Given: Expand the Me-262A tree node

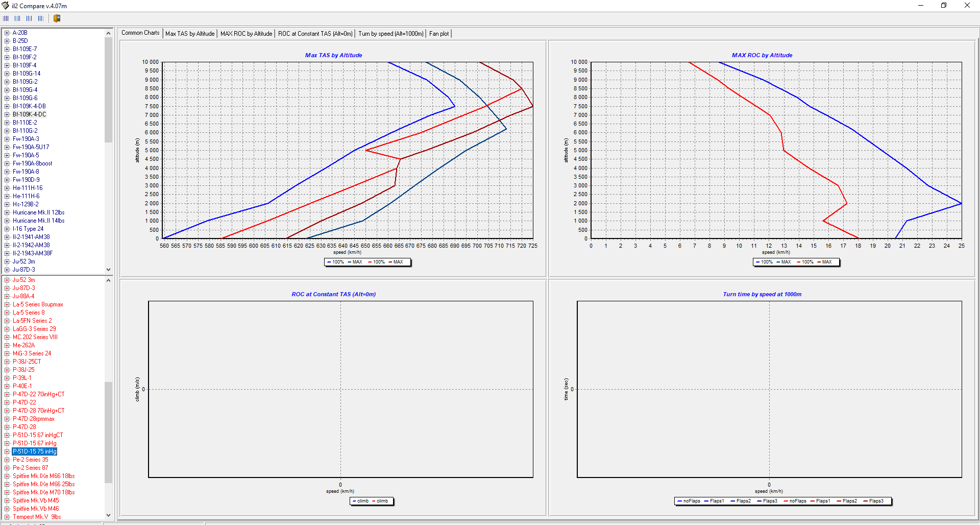Looking at the screenshot, I should click(x=7, y=345).
